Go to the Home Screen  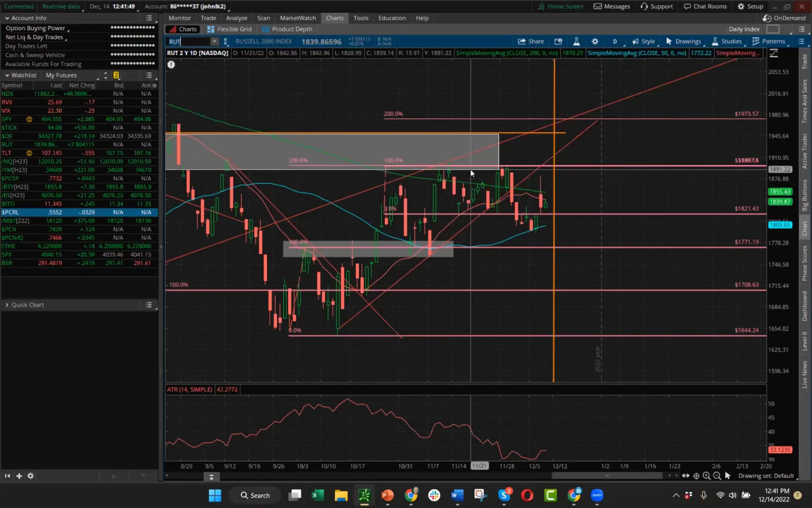tap(561, 7)
